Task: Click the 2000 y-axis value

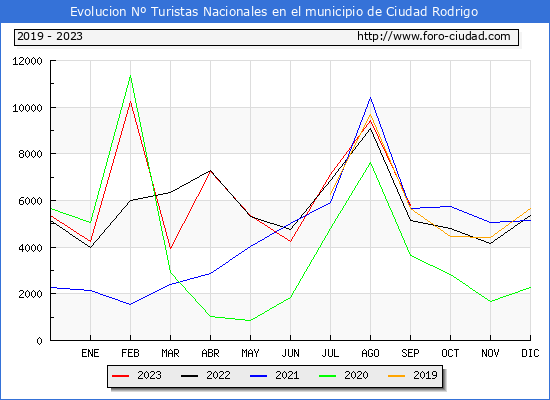Action: point(30,294)
